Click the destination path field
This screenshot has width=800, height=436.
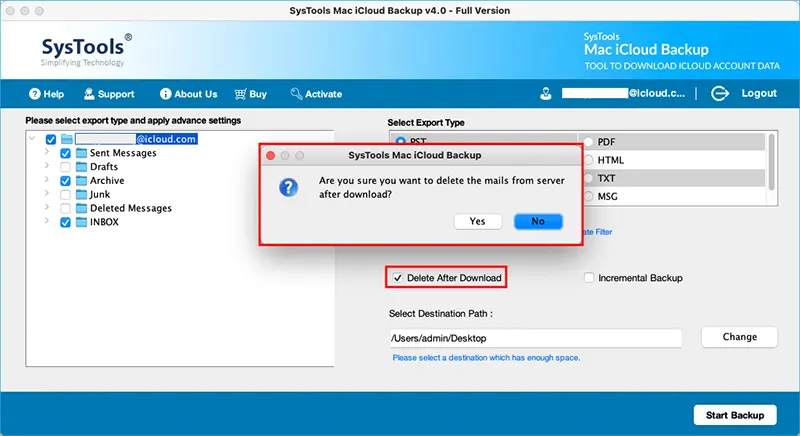[x=535, y=338]
